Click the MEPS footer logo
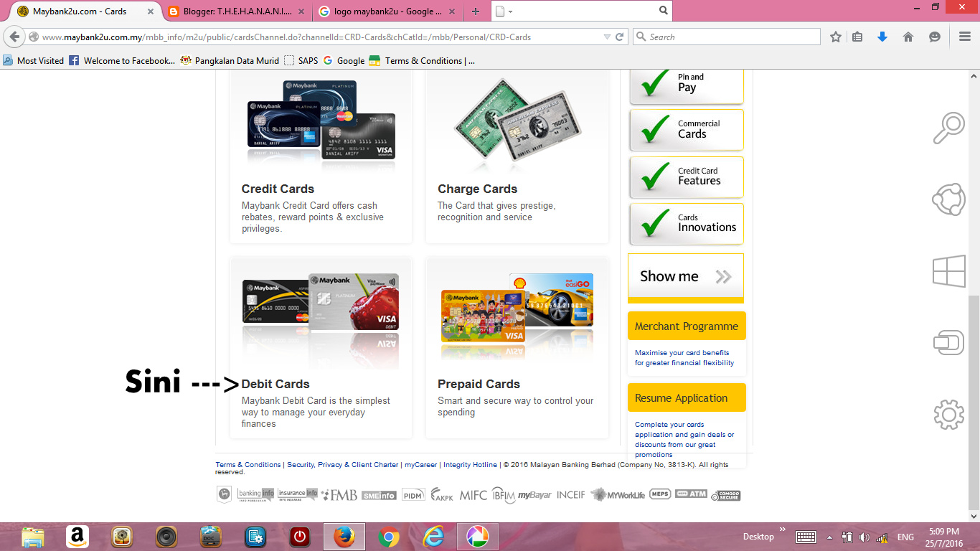Screen dimensions: 980x551 660,494
